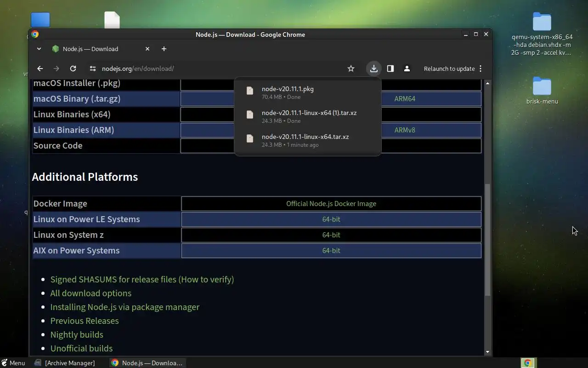Click the ARMv8 Linux binary link
Screen dimensions: 588x368
pyautogui.click(x=404, y=130)
